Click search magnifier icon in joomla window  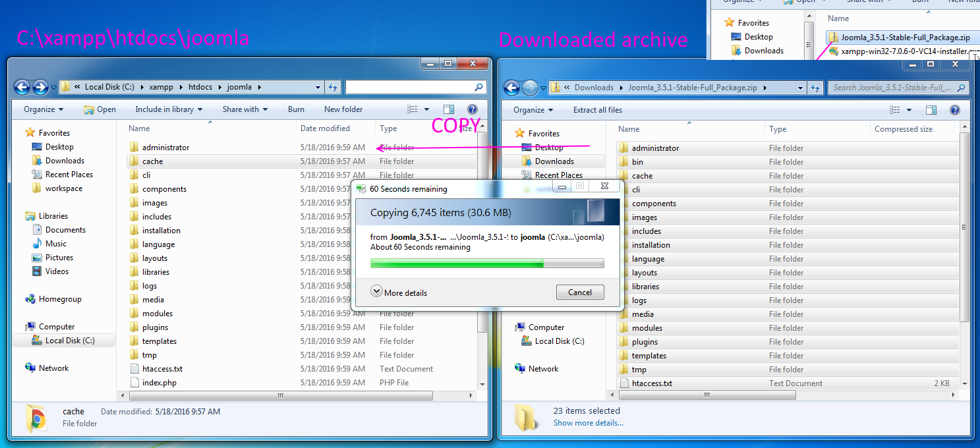coord(478,87)
